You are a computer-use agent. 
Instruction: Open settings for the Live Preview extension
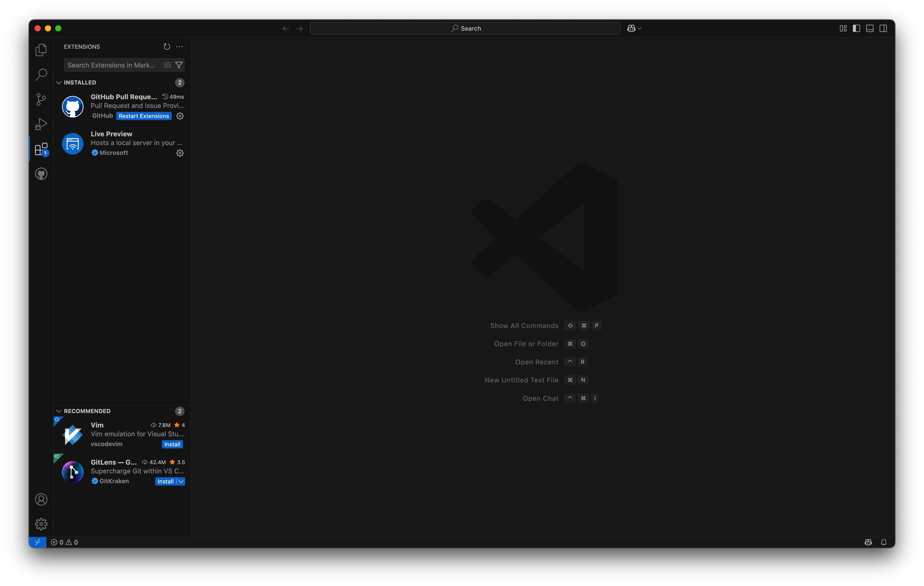[180, 153]
